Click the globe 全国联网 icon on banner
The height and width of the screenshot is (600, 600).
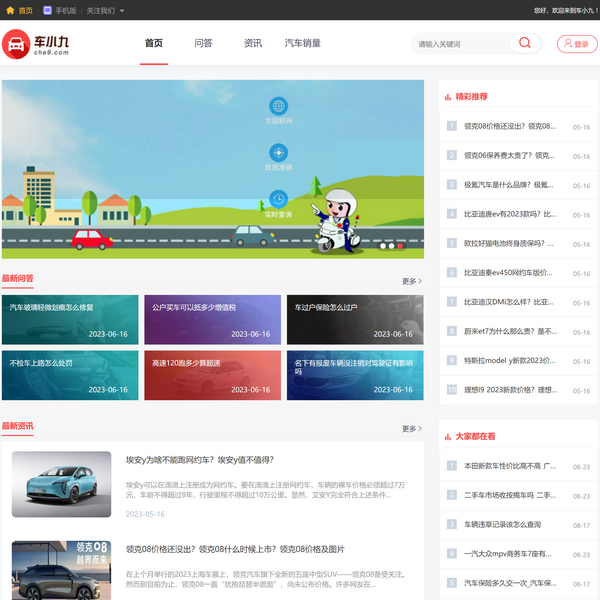pos(278,106)
